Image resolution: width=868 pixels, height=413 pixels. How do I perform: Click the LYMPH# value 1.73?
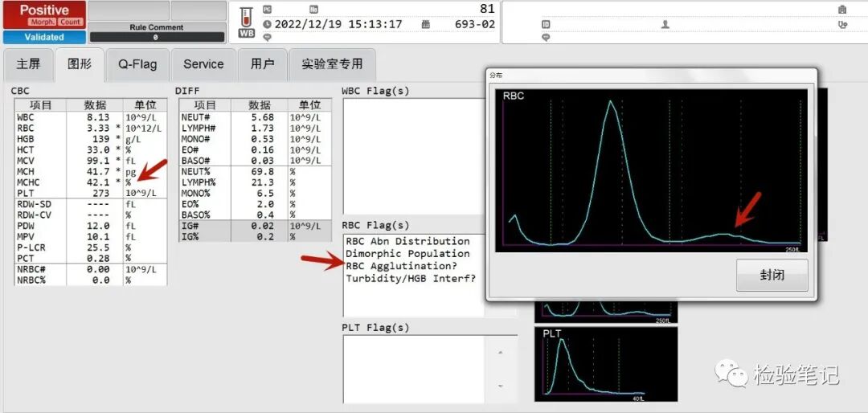tap(262, 129)
